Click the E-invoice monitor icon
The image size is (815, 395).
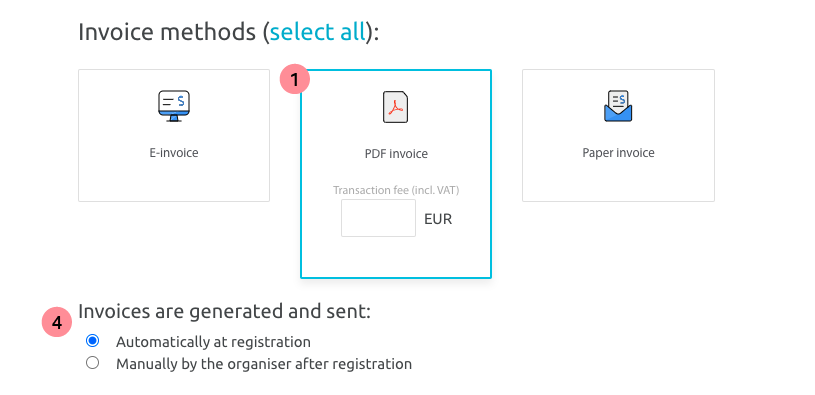point(174,107)
